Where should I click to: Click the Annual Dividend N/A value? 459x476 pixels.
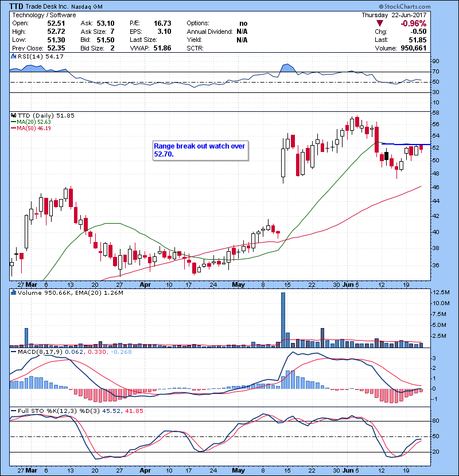[242, 32]
